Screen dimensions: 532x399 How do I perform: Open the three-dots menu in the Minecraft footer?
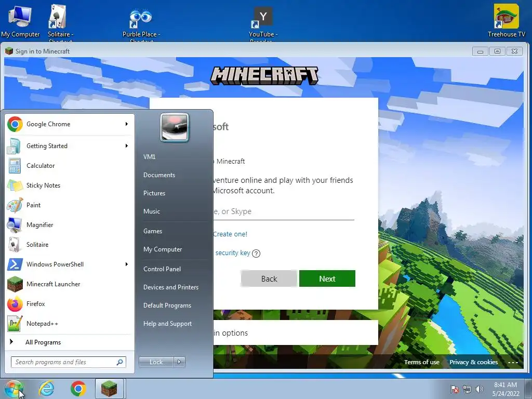pyautogui.click(x=513, y=362)
